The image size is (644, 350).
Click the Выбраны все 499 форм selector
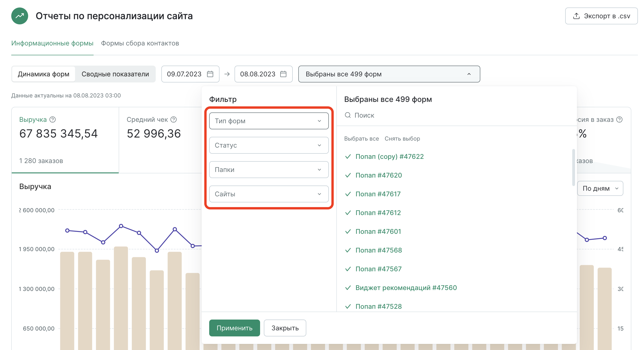pyautogui.click(x=389, y=74)
